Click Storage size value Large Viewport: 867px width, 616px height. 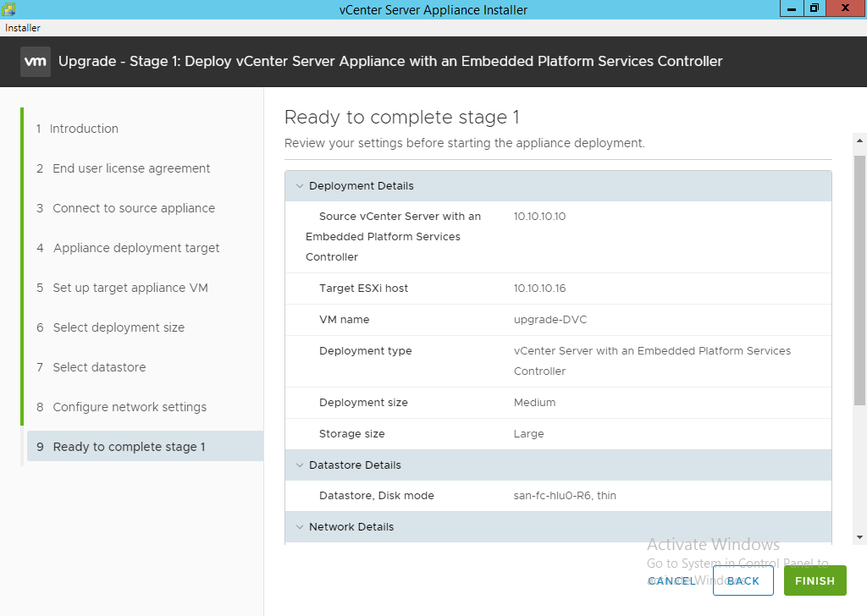pyautogui.click(x=528, y=434)
